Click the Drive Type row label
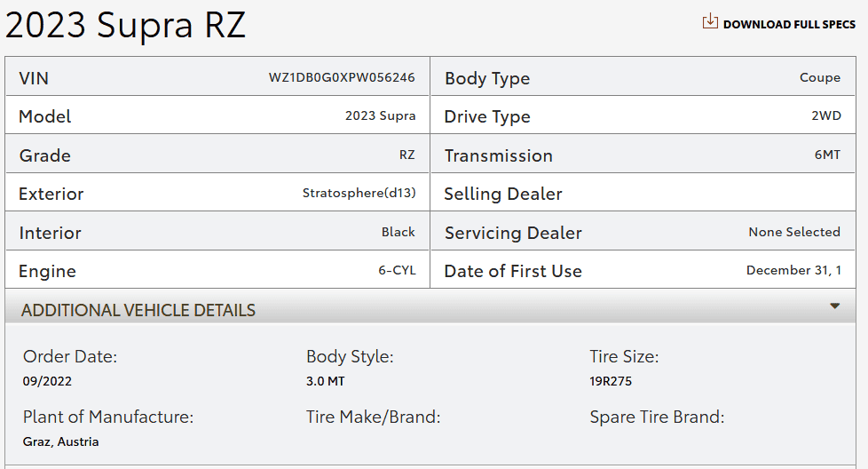The width and height of the screenshot is (868, 469). [x=487, y=117]
